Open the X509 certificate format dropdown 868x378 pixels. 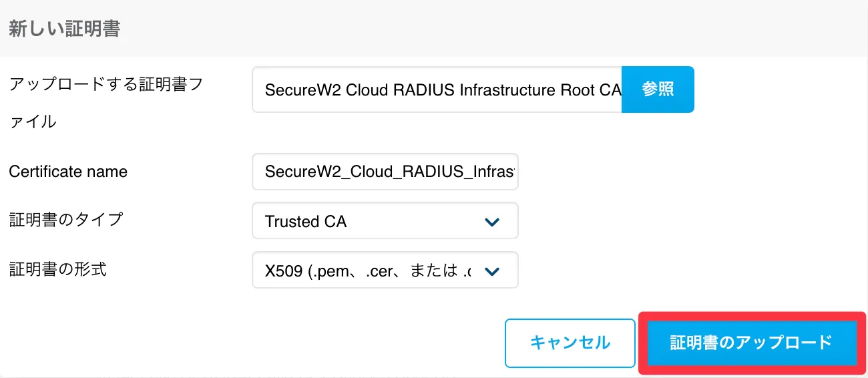(x=385, y=270)
